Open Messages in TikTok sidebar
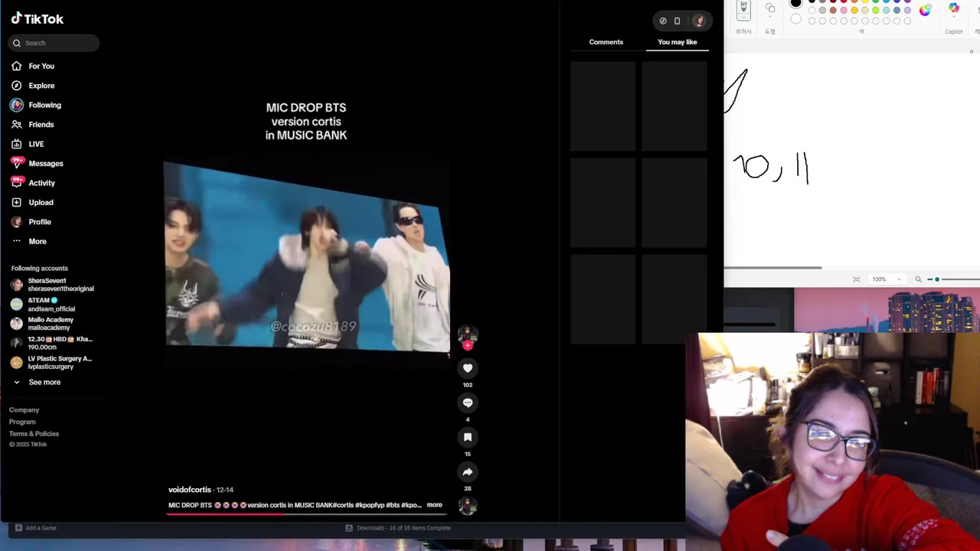980x551 pixels. (x=46, y=163)
